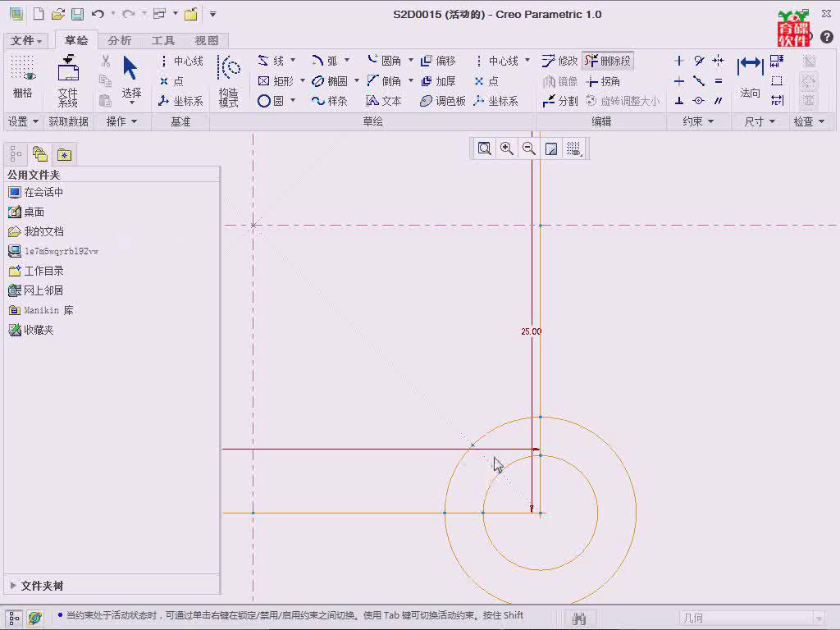Image resolution: width=840 pixels, height=630 pixels.
Task: Expand the 圆 circle dropdown arrow
Action: [x=293, y=100]
